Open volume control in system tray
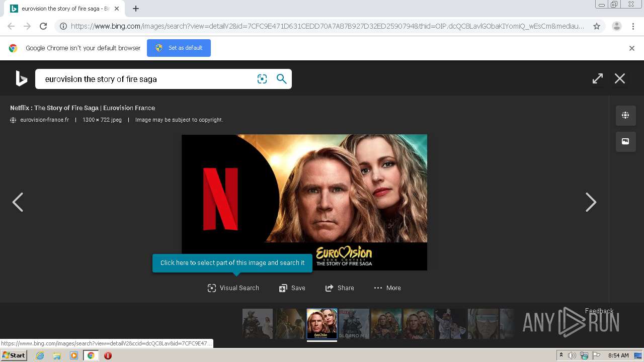The width and height of the screenshot is (644, 362). coord(572,355)
